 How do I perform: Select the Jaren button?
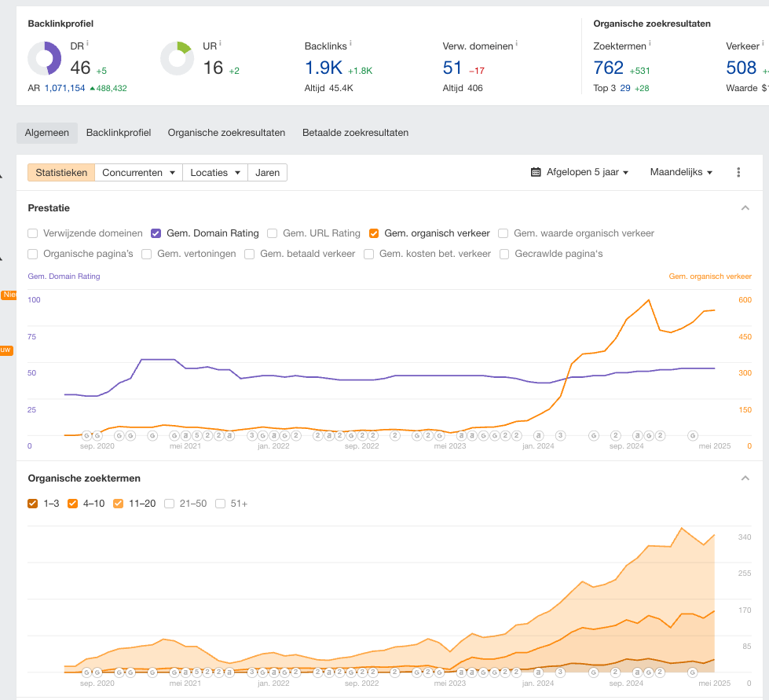tap(267, 172)
